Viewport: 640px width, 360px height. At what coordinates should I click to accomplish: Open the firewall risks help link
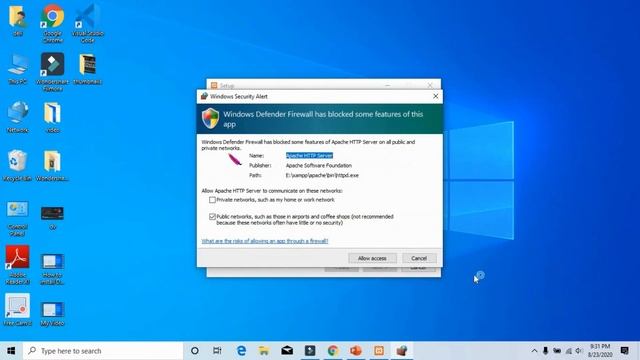click(264, 241)
